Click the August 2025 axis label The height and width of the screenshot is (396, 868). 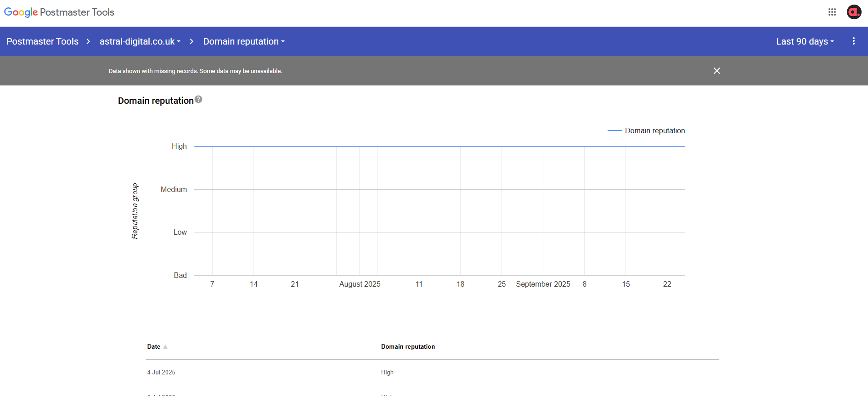click(360, 284)
